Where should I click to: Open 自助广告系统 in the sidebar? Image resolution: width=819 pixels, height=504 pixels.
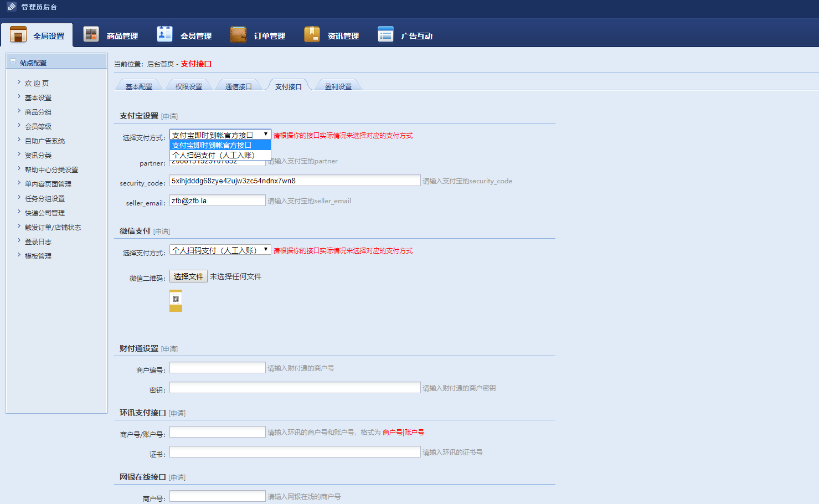pyautogui.click(x=45, y=141)
